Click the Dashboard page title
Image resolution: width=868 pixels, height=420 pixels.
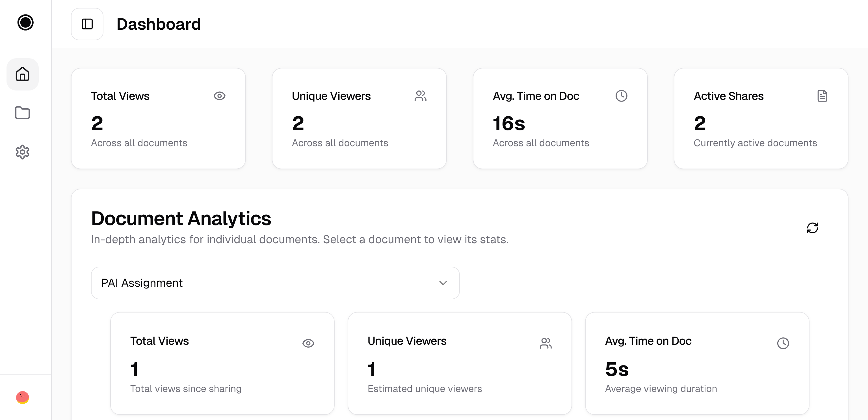pos(159,24)
